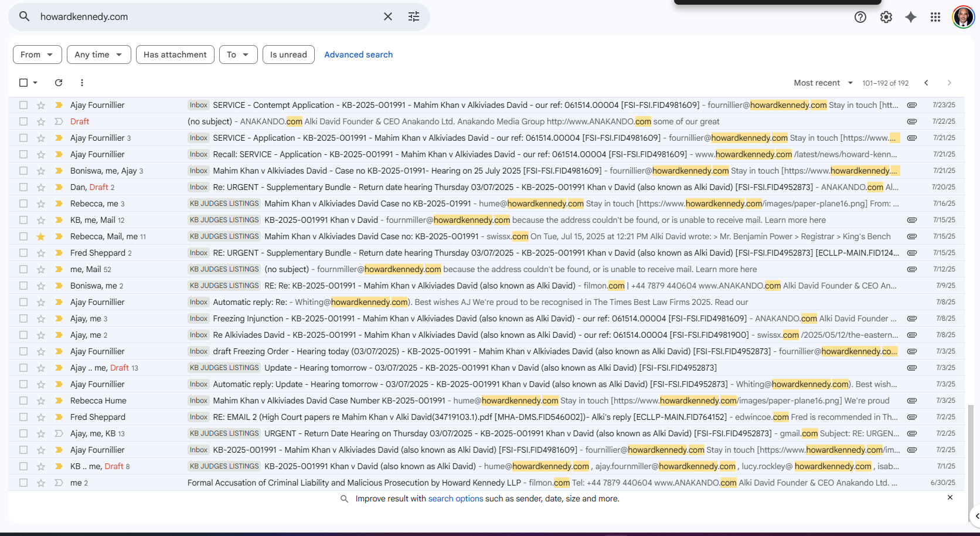Open the Gemini sparkle icon
This screenshot has height=536, width=980.
[x=910, y=17]
